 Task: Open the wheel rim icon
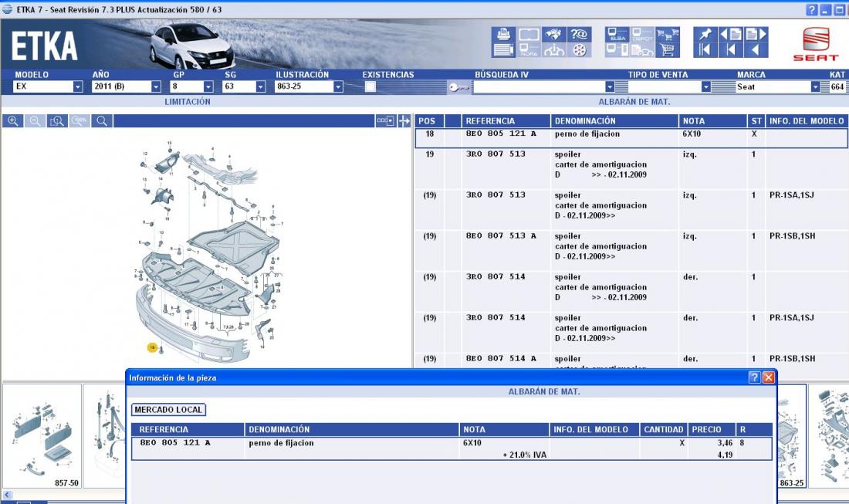579,50
